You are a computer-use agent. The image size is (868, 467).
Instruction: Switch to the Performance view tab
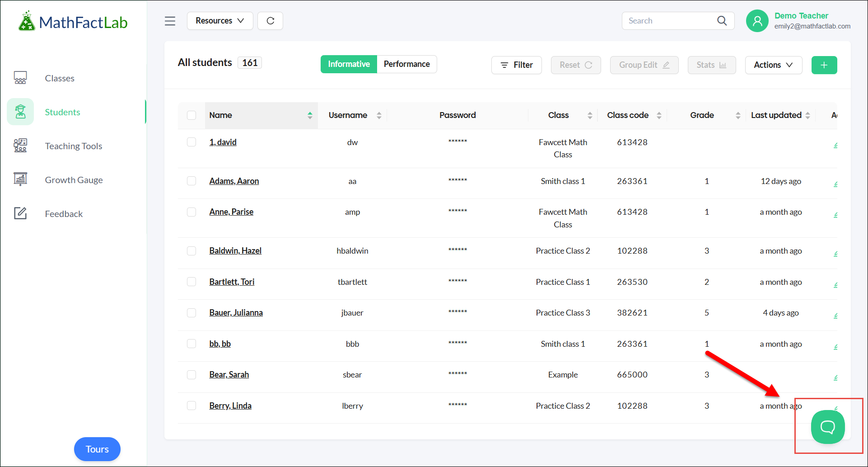coord(407,64)
